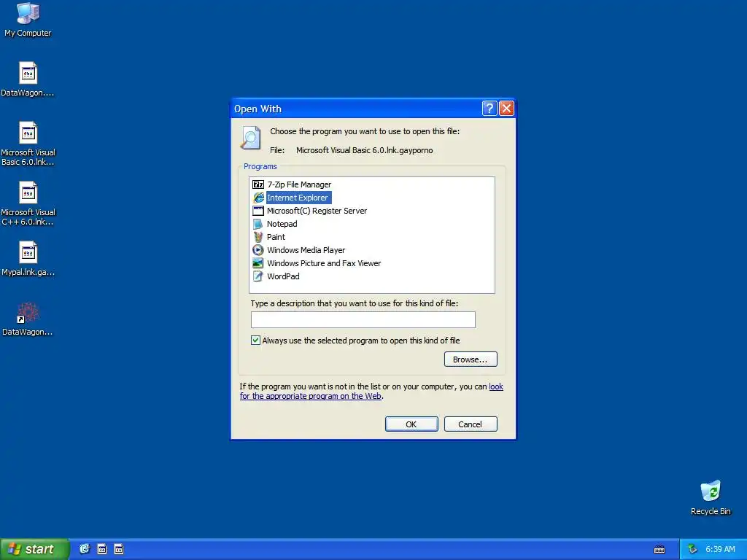Image resolution: width=747 pixels, height=560 pixels.
Task: Click the Open With title bar text
Action: point(258,109)
